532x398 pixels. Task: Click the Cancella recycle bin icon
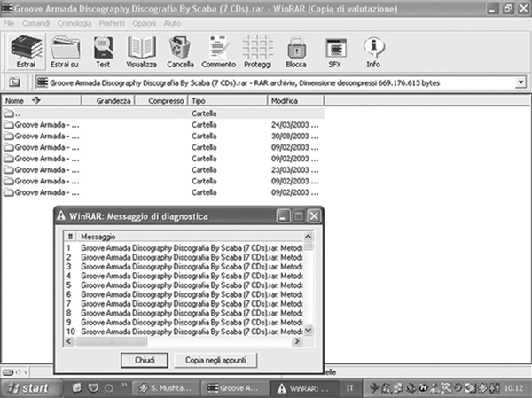click(180, 51)
